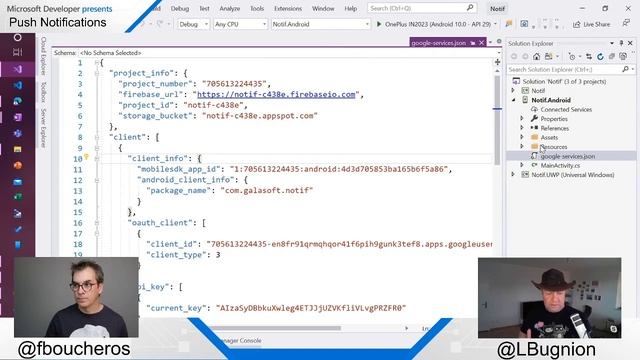This screenshot has height=360, width=640.
Task: Click the Live Share button
Action: (x=591, y=24)
